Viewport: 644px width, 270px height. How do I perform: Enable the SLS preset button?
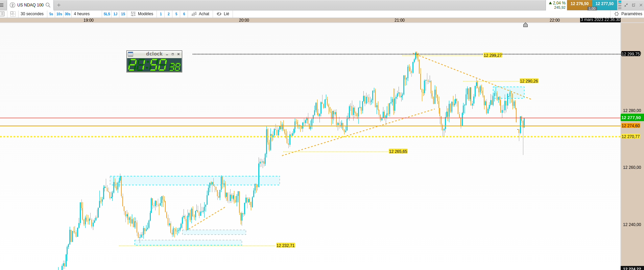(107, 14)
